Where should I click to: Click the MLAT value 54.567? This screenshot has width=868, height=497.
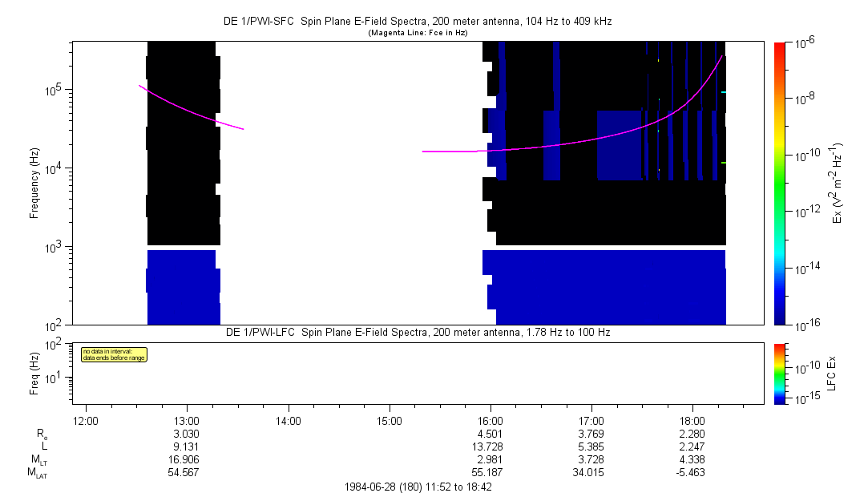click(x=187, y=473)
